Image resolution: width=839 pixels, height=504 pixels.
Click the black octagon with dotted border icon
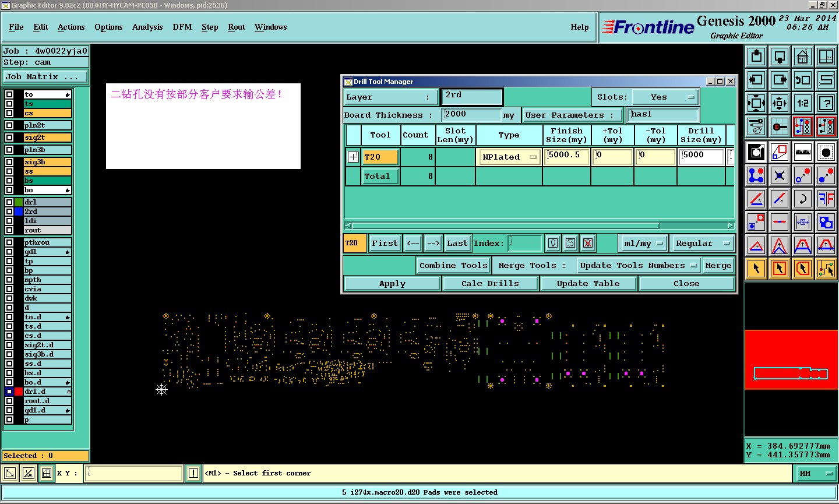[x=826, y=152]
